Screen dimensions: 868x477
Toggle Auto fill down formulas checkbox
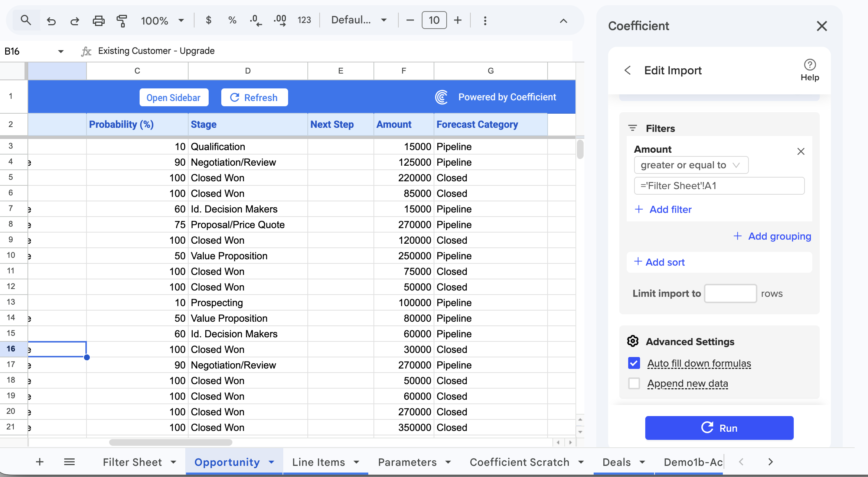634,363
